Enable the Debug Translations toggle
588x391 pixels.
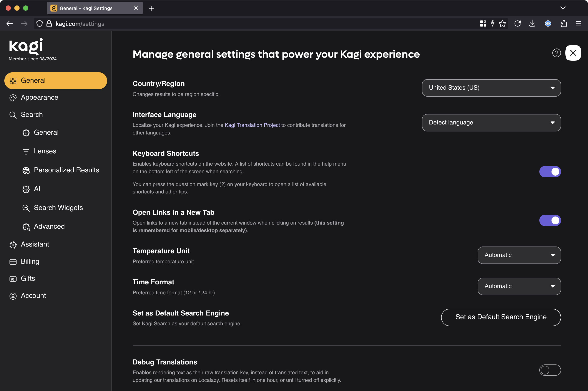(550, 370)
